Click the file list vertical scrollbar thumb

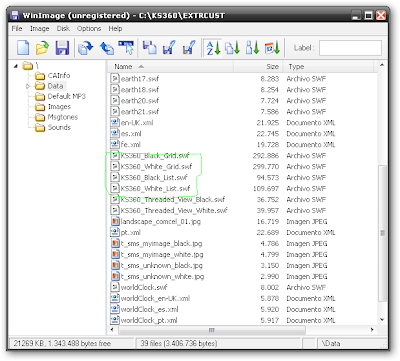point(382,233)
